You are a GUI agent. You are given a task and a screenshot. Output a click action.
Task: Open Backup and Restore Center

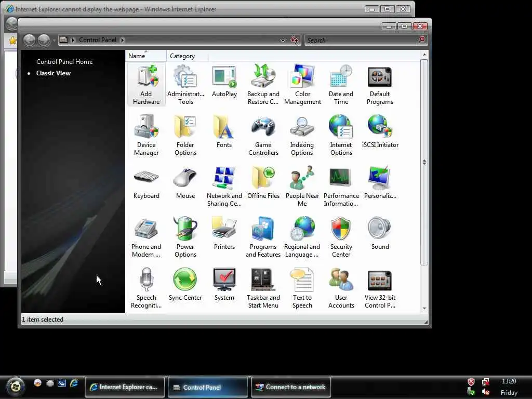(x=263, y=85)
